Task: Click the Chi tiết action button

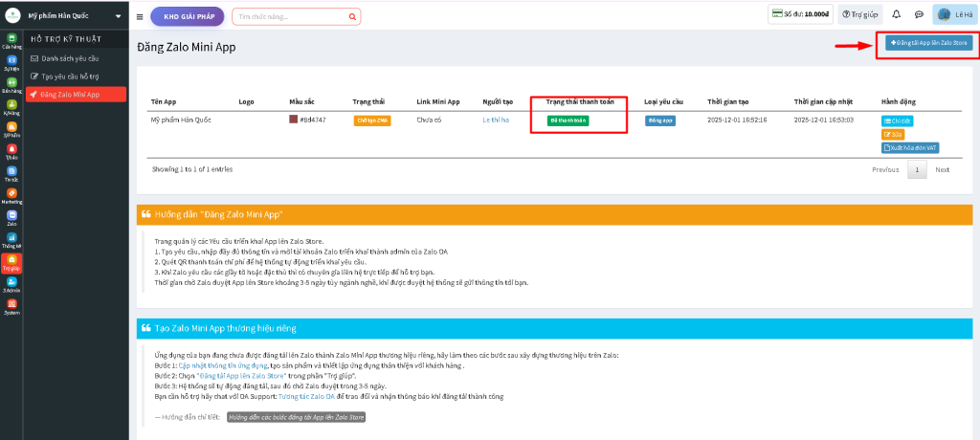Action: 897,121
